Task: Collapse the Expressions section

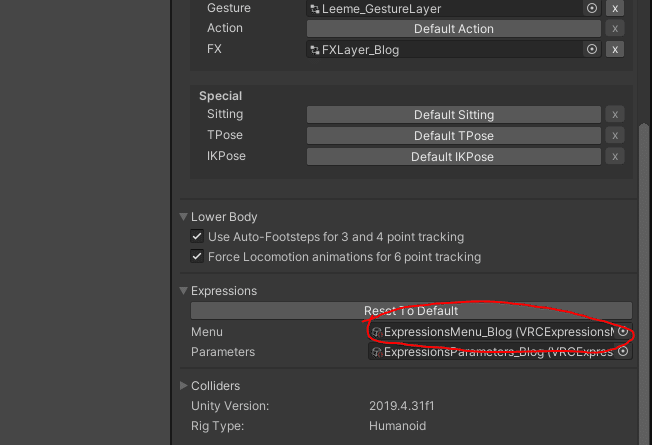Action: point(183,291)
